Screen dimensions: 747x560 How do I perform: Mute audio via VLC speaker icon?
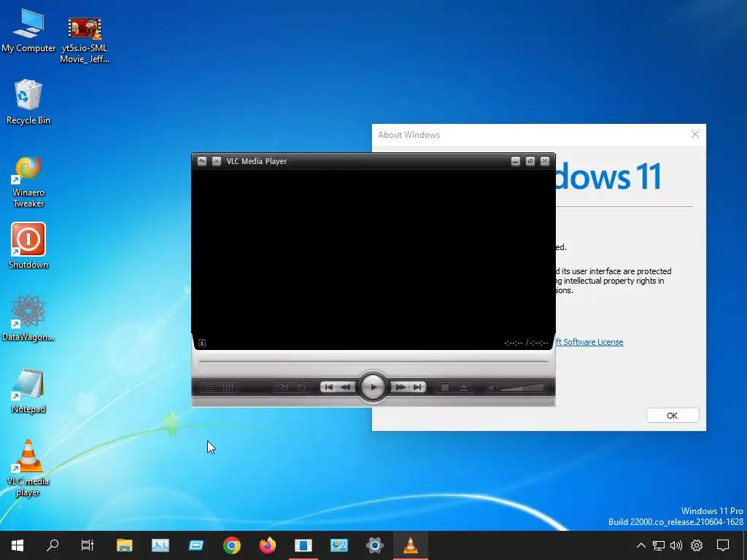(492, 388)
